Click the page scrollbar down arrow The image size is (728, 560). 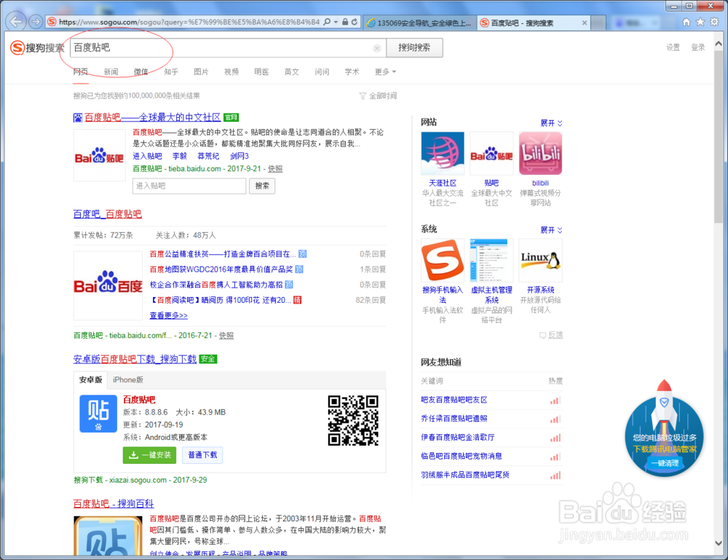point(719,543)
